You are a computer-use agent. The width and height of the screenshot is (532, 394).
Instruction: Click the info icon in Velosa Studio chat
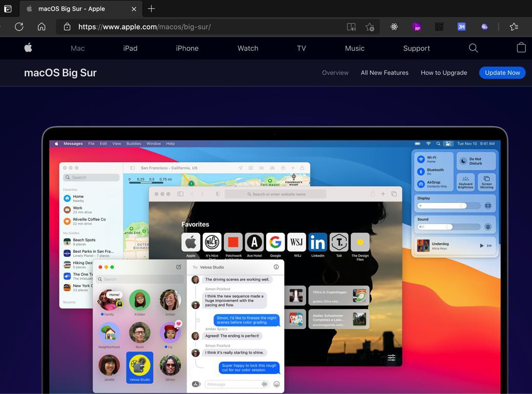tap(276, 267)
